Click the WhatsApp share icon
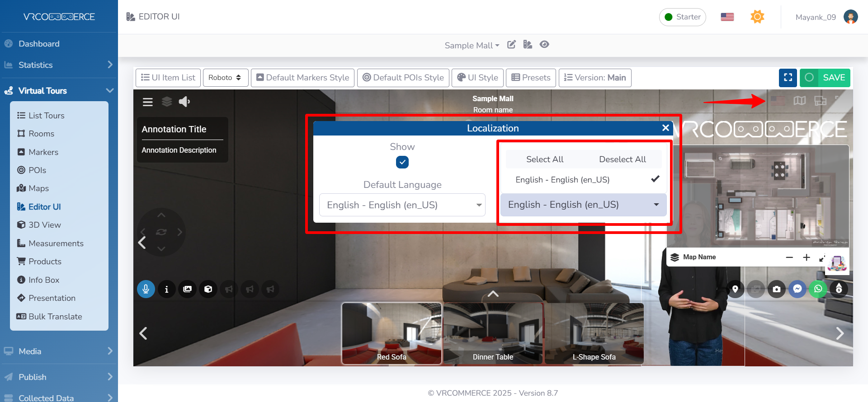868x402 pixels. (x=818, y=289)
